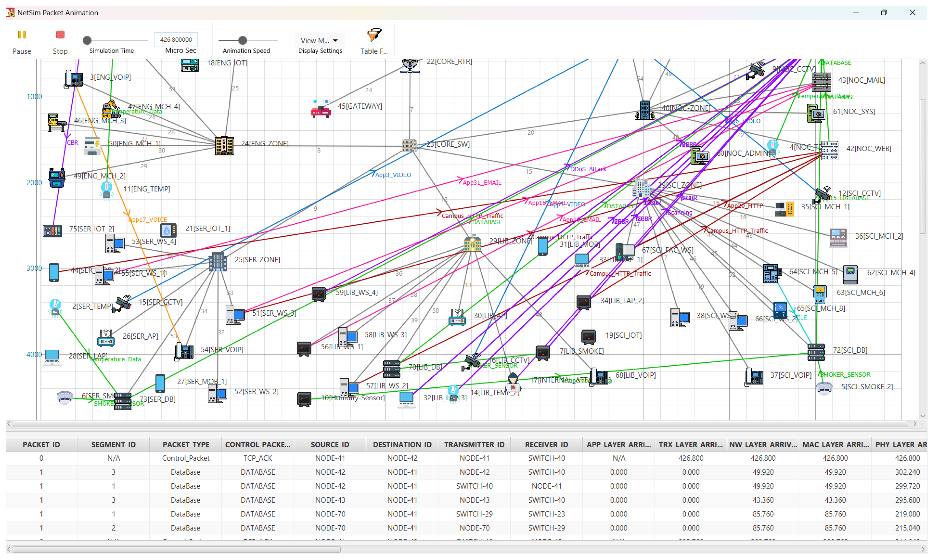Click the Animation Speed slider knob
933x560 pixels.
pyautogui.click(x=243, y=40)
